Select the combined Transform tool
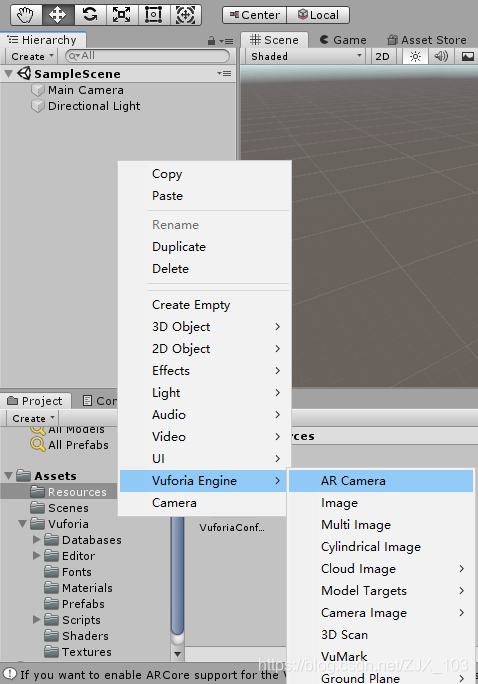Viewport: 478px width, 684px height. point(185,15)
